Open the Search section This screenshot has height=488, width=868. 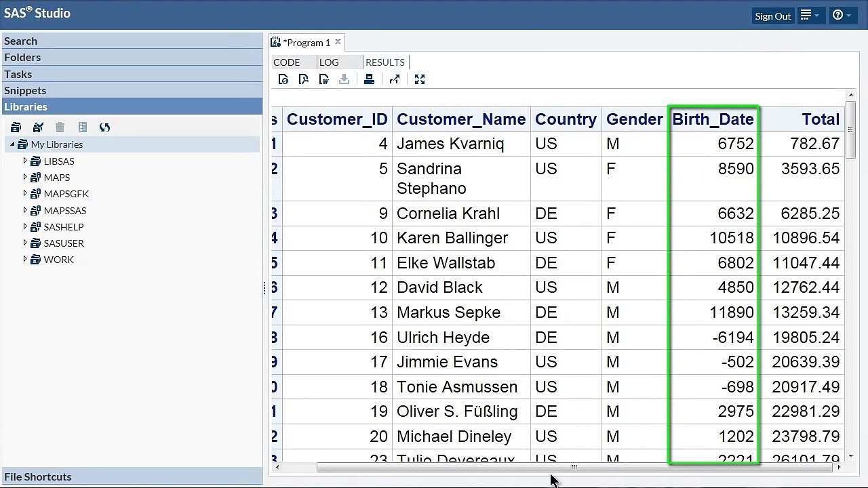[x=132, y=41]
